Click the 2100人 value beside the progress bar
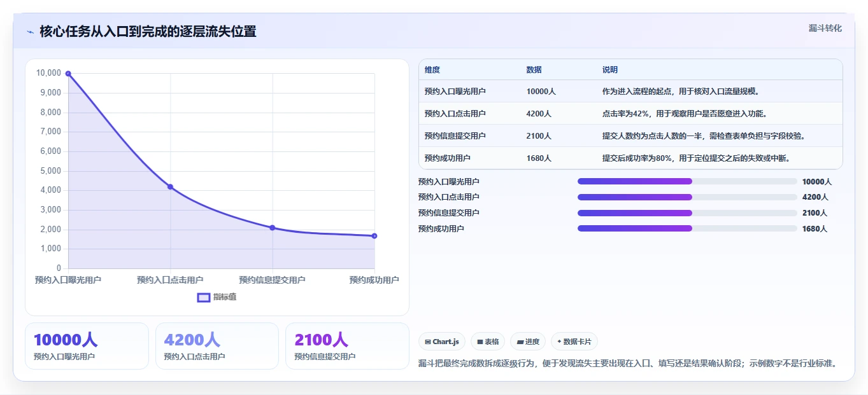This screenshot has height=395, width=868. point(815,213)
